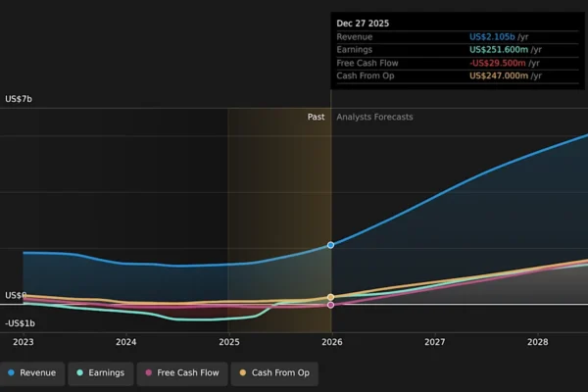
Task: Click the blue Revenue legend dot
Action: pyautogui.click(x=11, y=372)
